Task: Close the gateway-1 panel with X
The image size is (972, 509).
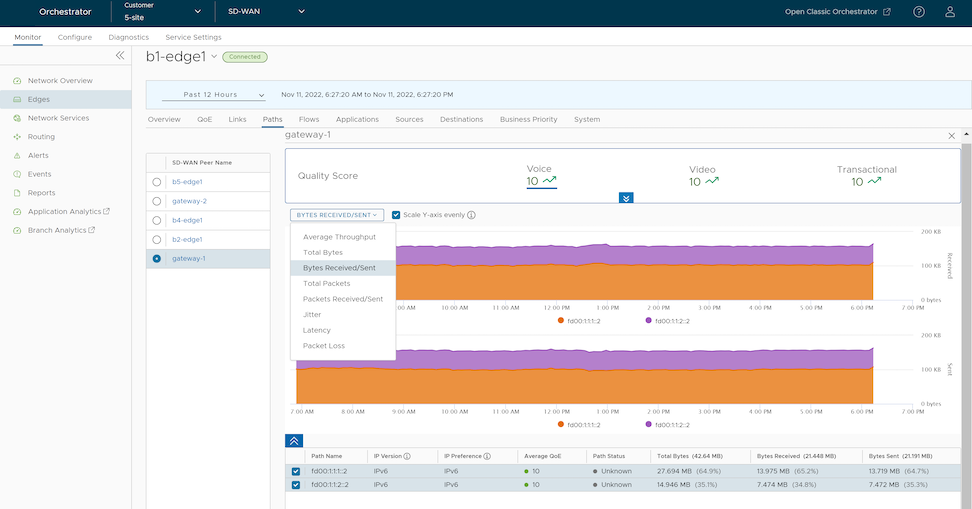Action: click(951, 135)
